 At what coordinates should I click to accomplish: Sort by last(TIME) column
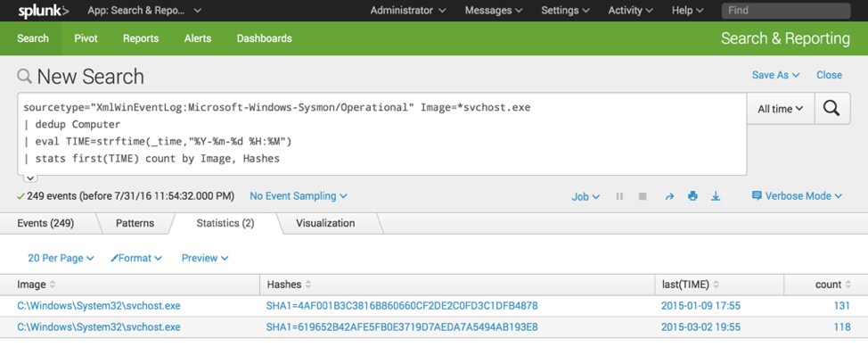point(691,285)
